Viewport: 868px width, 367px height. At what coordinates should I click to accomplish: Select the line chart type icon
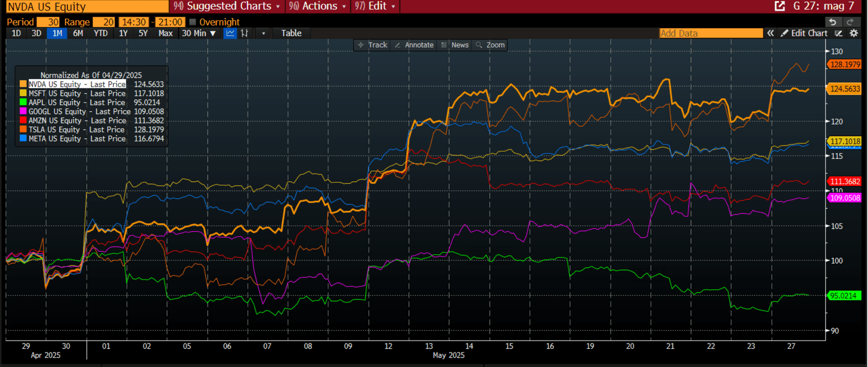point(230,33)
